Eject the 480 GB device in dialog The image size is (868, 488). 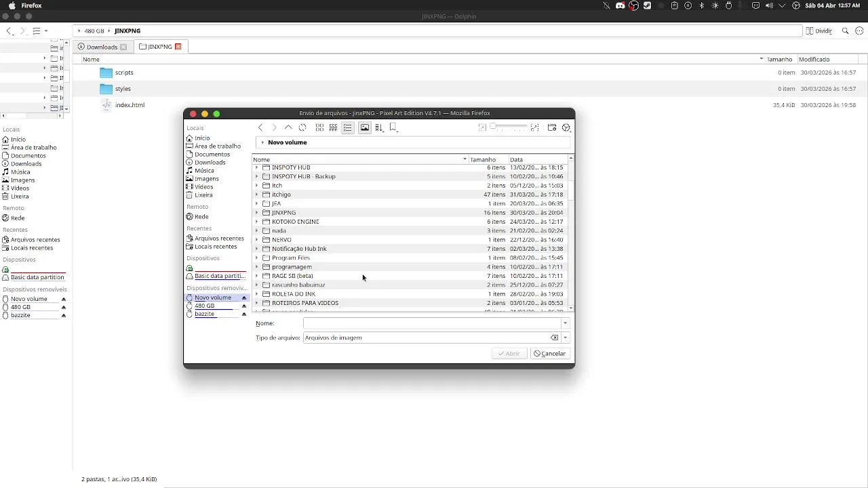coord(244,306)
